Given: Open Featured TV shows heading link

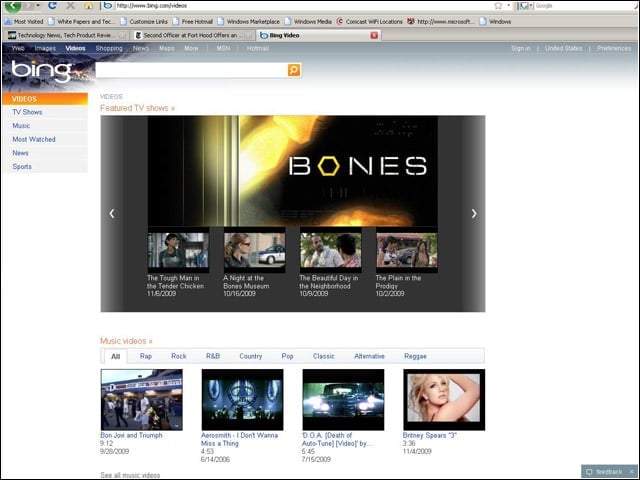Looking at the screenshot, I should pos(137,108).
